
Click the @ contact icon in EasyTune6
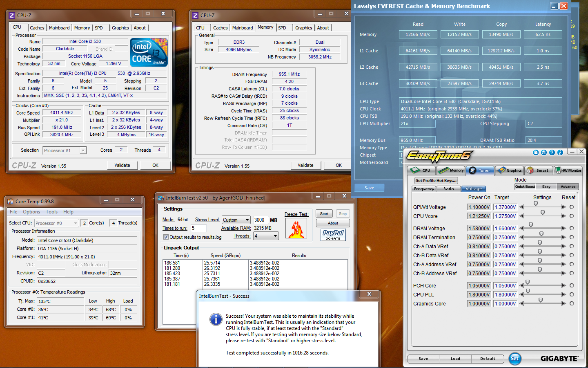(543, 153)
